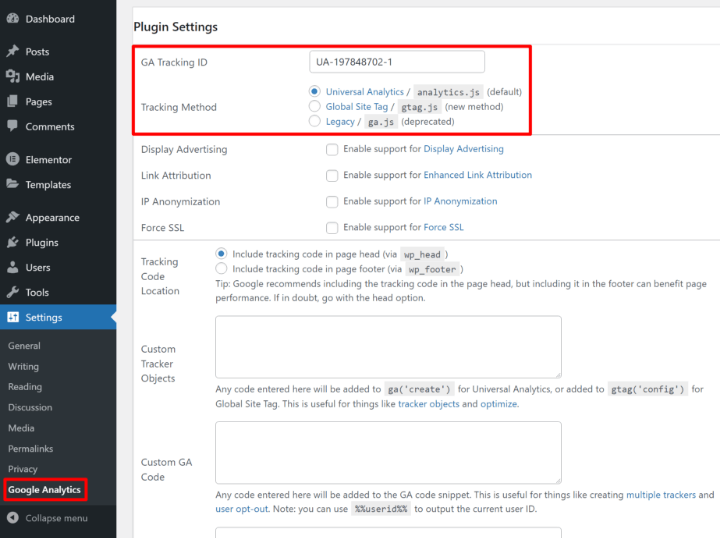Click the Dashboard gauge icon
The height and width of the screenshot is (538, 720).
pos(12,19)
